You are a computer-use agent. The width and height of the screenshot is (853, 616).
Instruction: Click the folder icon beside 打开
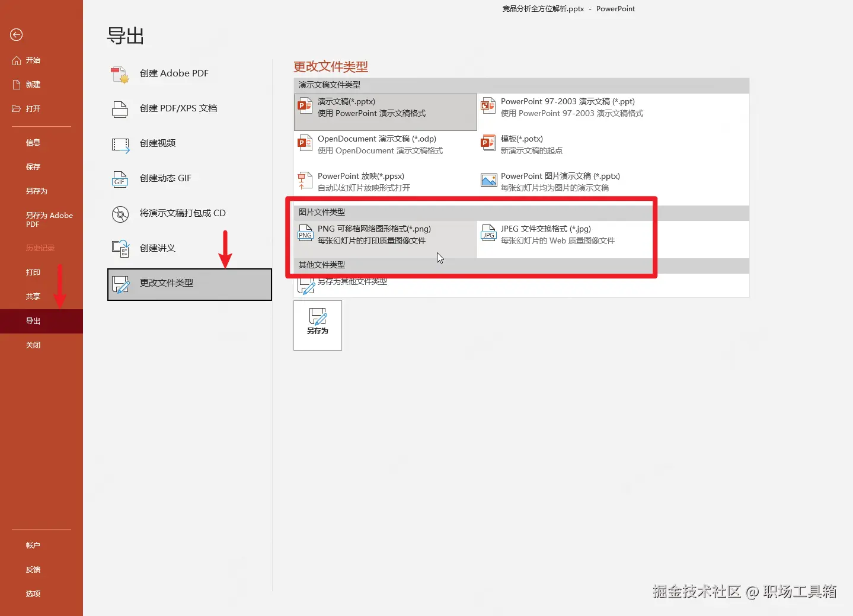tap(17, 109)
